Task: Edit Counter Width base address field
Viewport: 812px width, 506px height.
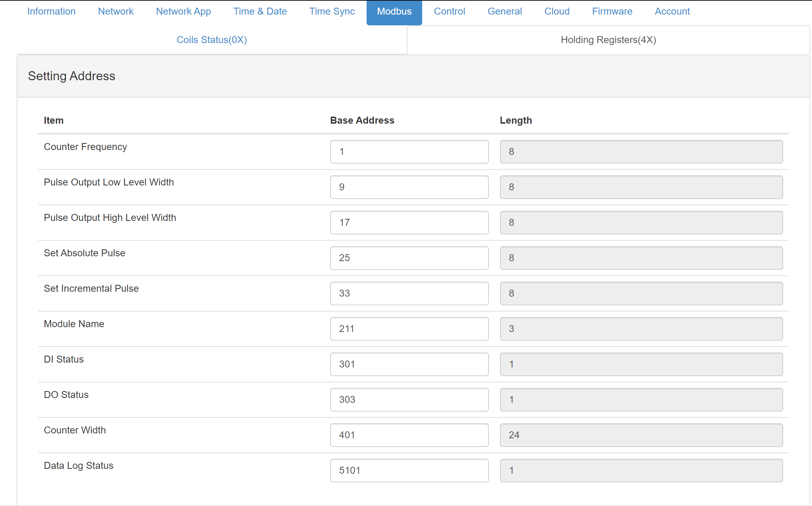Action: tap(409, 435)
